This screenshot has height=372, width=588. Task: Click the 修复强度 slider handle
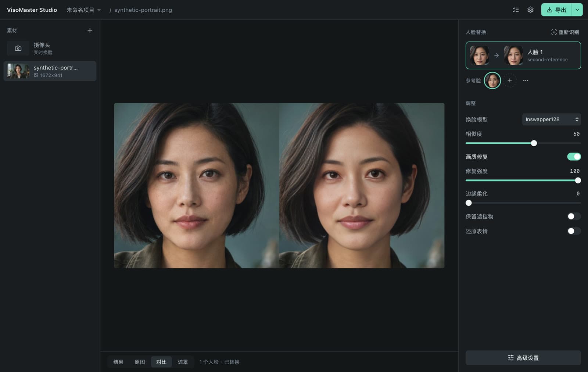click(578, 180)
